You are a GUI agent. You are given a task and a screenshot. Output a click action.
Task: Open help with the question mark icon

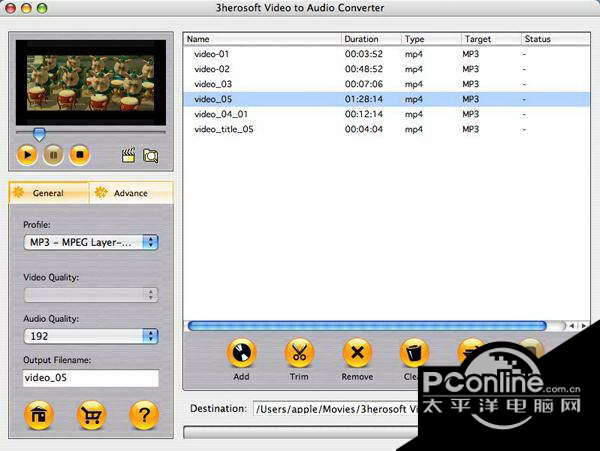(x=144, y=415)
